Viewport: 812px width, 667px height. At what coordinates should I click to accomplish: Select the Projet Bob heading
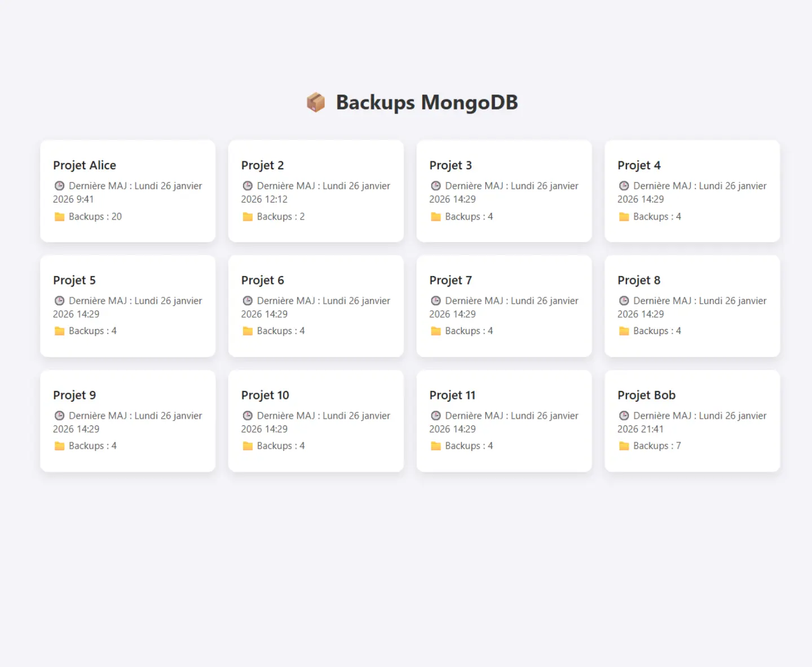[x=646, y=395]
